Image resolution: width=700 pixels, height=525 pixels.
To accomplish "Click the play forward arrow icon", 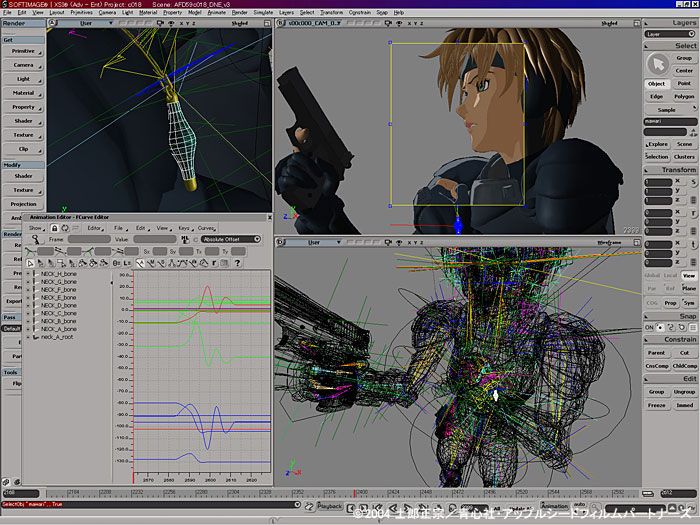I will click(x=408, y=508).
